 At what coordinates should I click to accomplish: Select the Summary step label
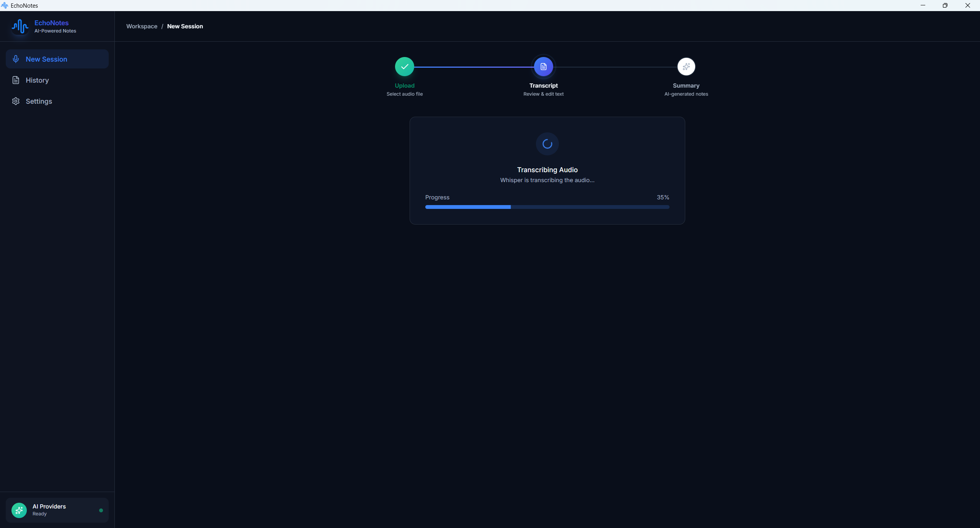[x=686, y=86]
